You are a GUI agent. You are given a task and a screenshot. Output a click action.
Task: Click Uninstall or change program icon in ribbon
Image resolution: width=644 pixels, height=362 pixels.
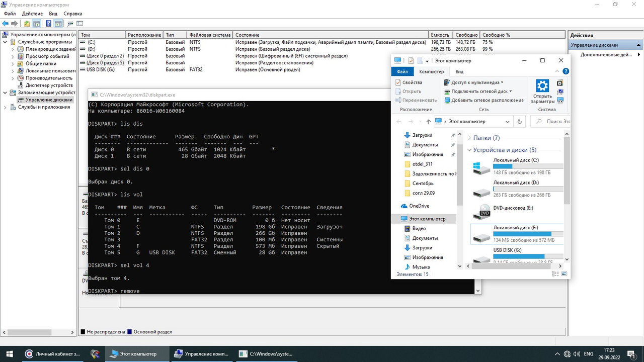coord(560,83)
